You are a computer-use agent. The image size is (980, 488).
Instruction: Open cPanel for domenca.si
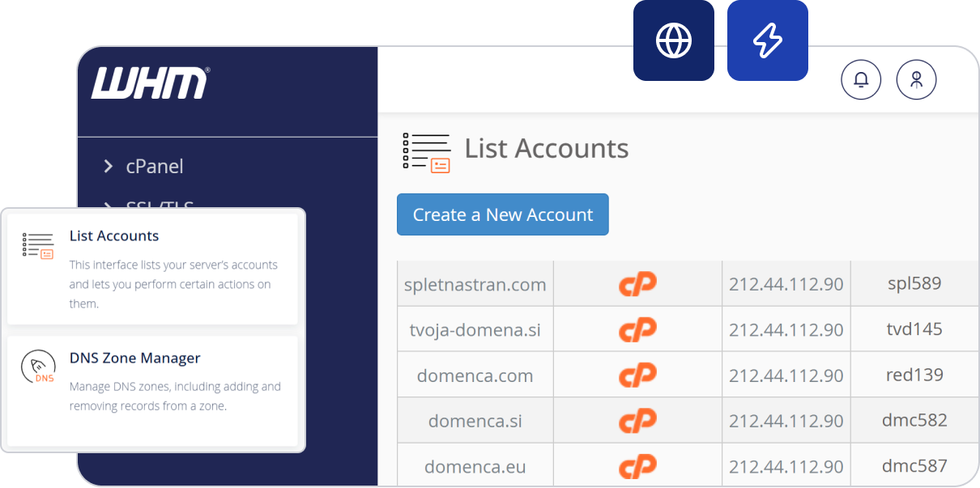tap(637, 421)
